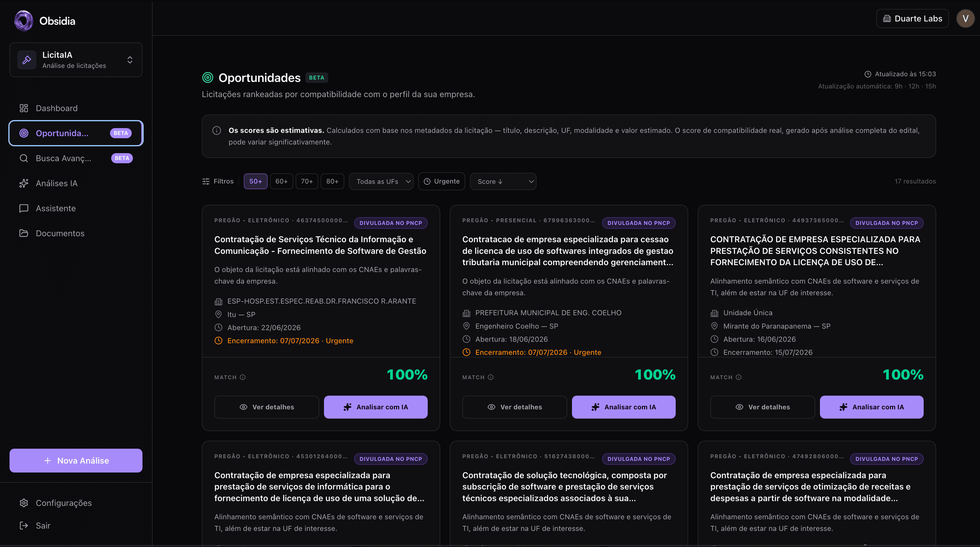Toggle the 70+ score filter
This screenshot has height=547, width=980.
pos(307,181)
